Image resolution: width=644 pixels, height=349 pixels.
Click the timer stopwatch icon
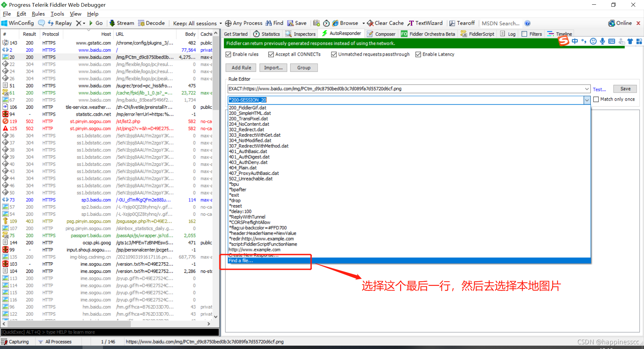pos(326,23)
